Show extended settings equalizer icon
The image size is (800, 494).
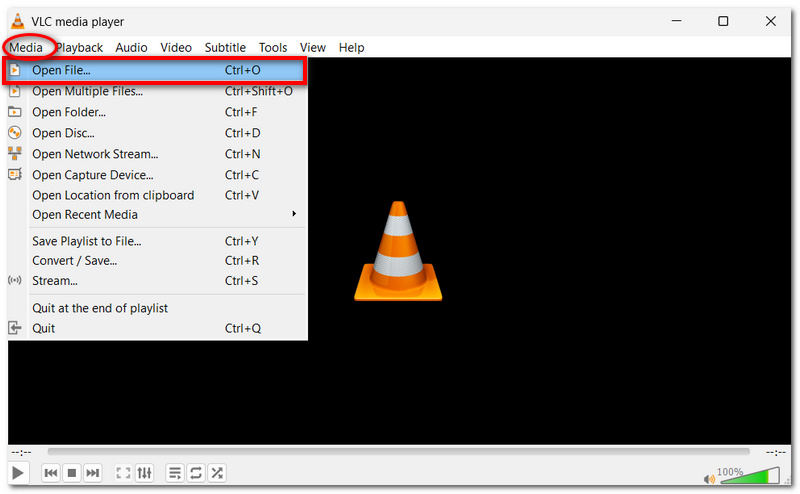[144, 473]
